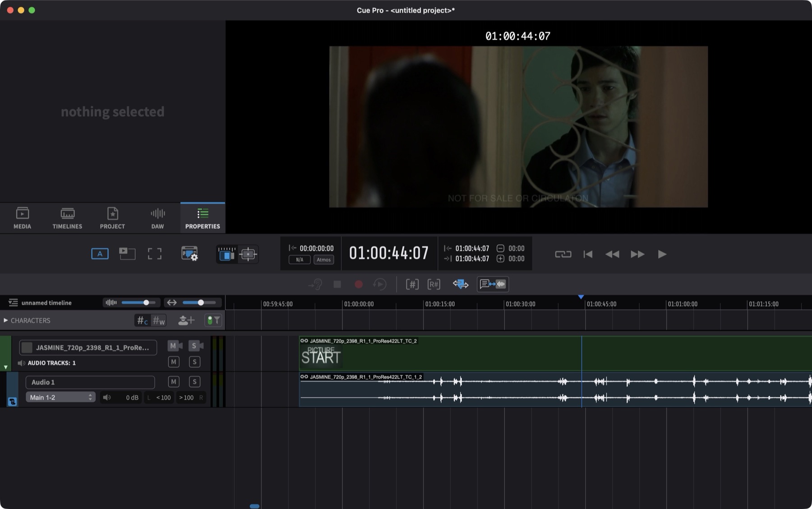Screen dimensions: 812x509
Task: Solo the Audio 1 track
Action: coord(194,382)
